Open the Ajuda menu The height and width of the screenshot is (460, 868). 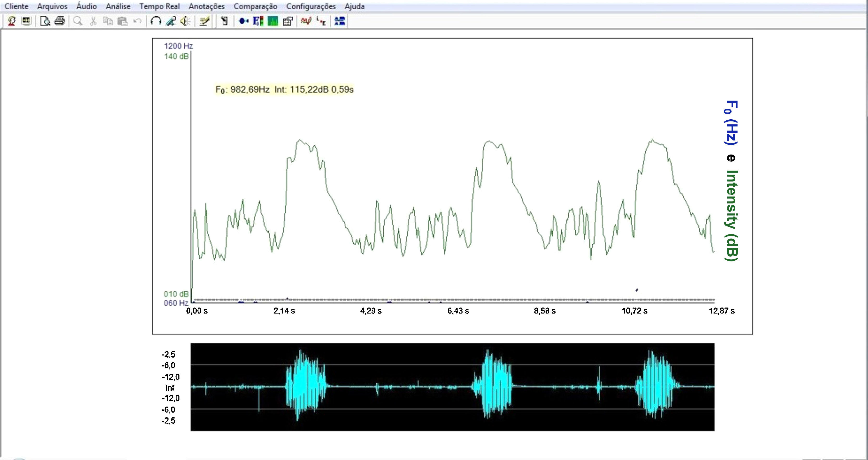[x=354, y=7]
